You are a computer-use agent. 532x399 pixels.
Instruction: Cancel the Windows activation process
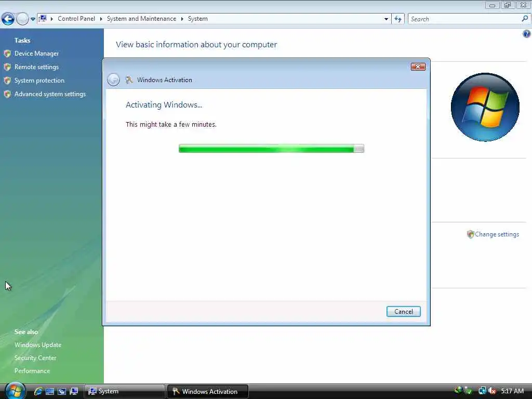403,312
